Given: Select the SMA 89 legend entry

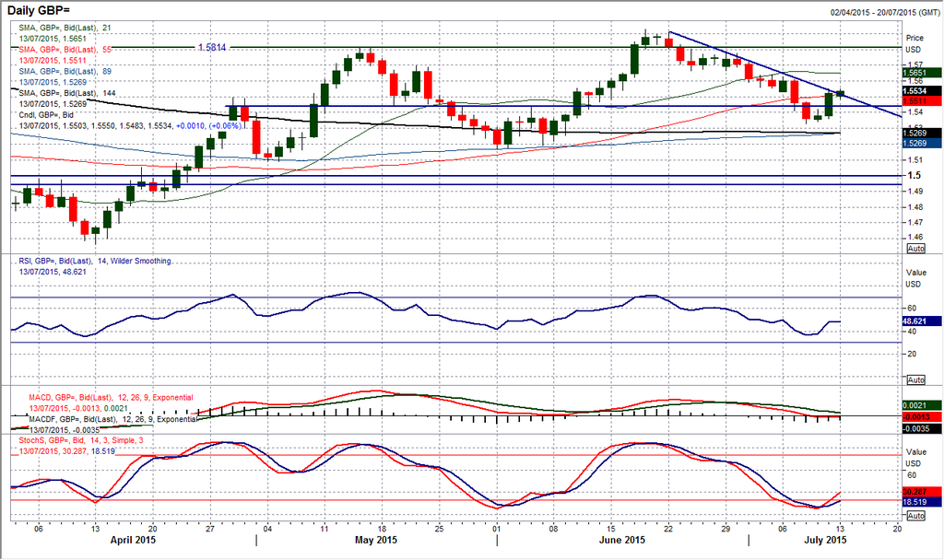Looking at the screenshot, I should (65, 71).
